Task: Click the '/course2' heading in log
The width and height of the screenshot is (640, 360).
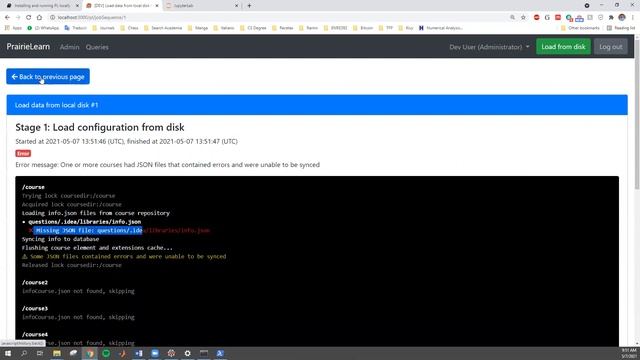Action: point(35,282)
